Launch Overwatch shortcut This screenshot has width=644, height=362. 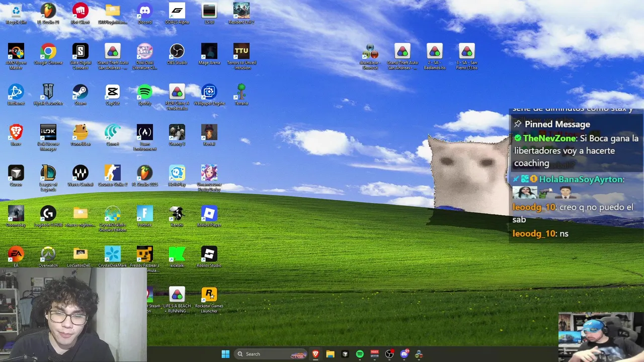(x=48, y=257)
